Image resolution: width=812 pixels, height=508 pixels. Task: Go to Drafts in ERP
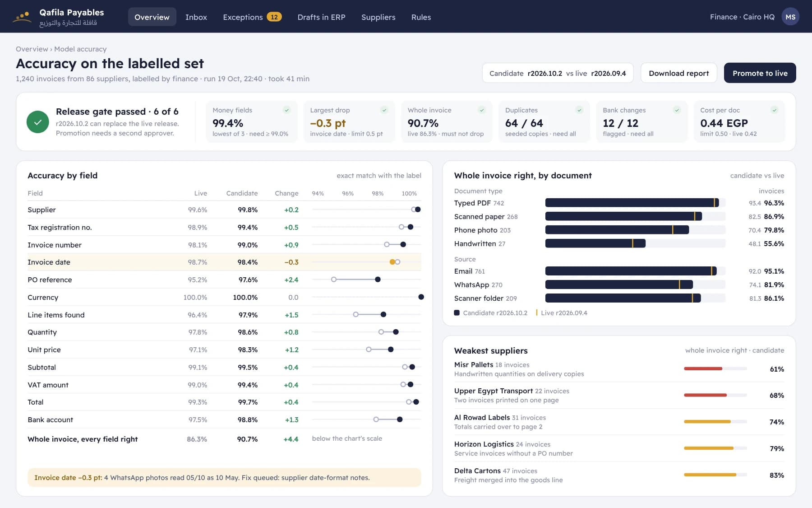(x=321, y=17)
